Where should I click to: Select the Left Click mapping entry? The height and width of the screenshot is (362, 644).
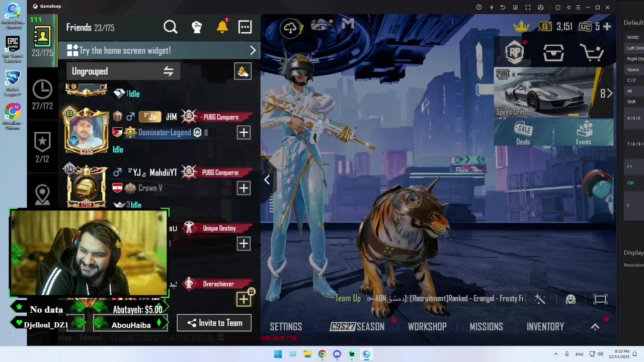click(x=635, y=48)
